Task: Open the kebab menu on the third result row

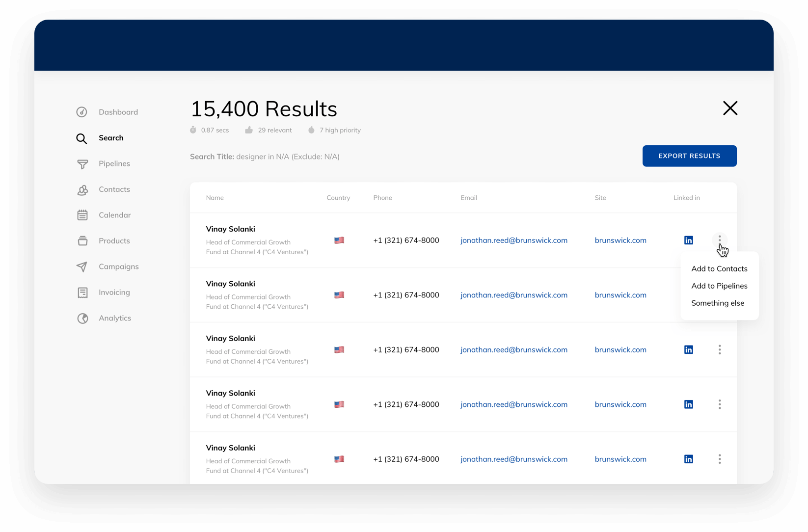Action: point(720,349)
